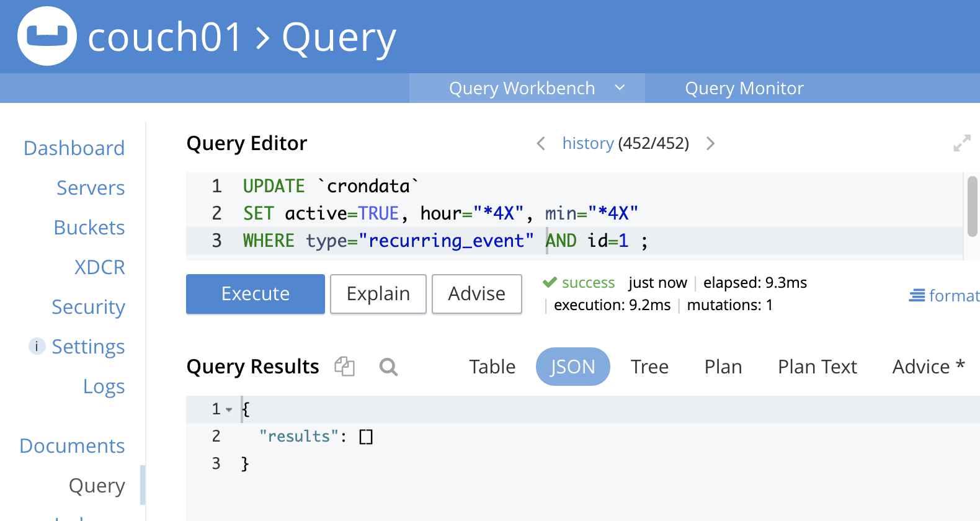Viewport: 980px width, 521px height.
Task: Open the Query Workbench dropdown chevron
Action: [x=620, y=88]
